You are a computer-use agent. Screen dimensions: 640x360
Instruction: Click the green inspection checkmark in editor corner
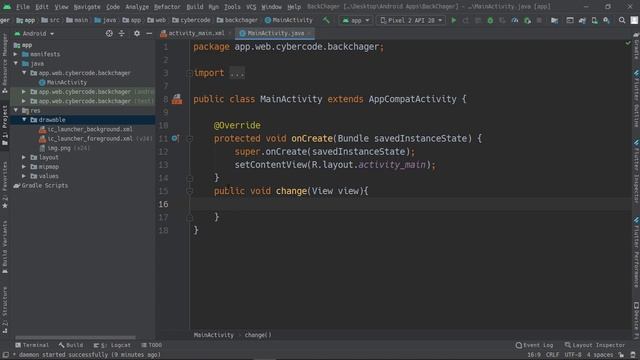(628, 43)
